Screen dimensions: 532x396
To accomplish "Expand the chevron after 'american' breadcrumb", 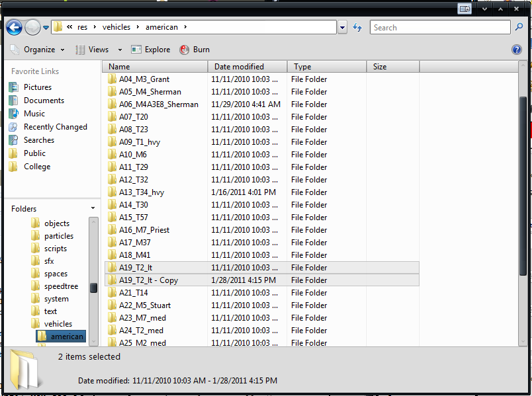I will pos(185,27).
